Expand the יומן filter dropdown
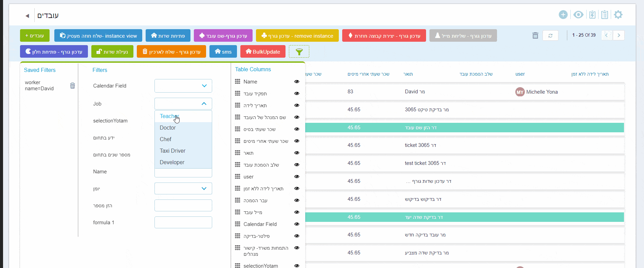This screenshot has height=268, width=644. click(204, 189)
